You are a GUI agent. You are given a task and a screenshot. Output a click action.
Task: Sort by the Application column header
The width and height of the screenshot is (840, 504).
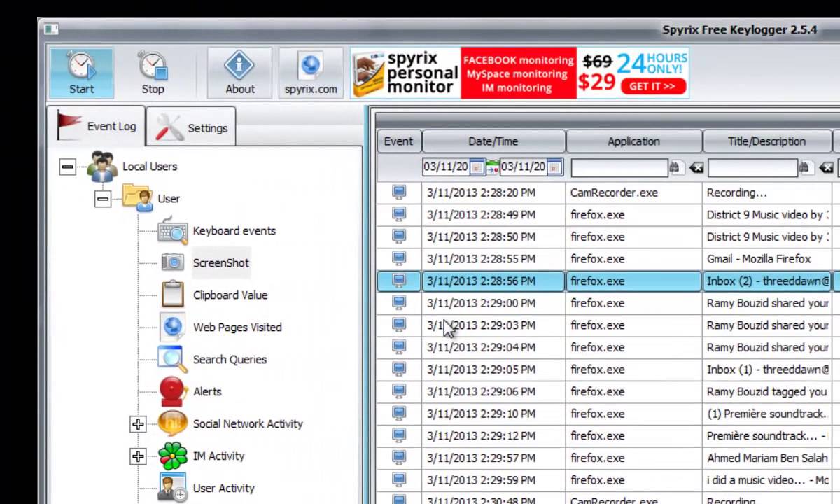tap(633, 141)
